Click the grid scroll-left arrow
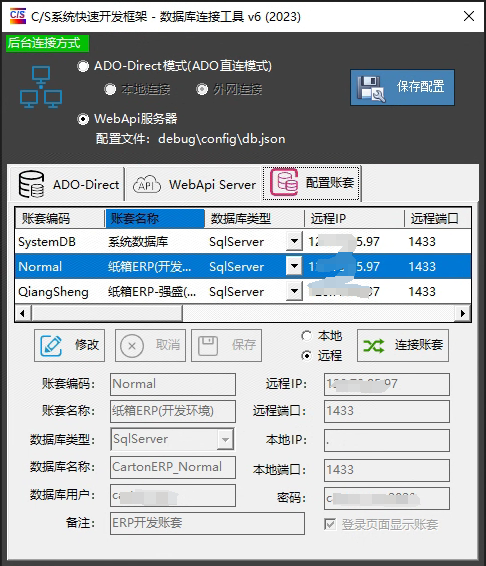The height and width of the screenshot is (566, 486). [x=23, y=313]
